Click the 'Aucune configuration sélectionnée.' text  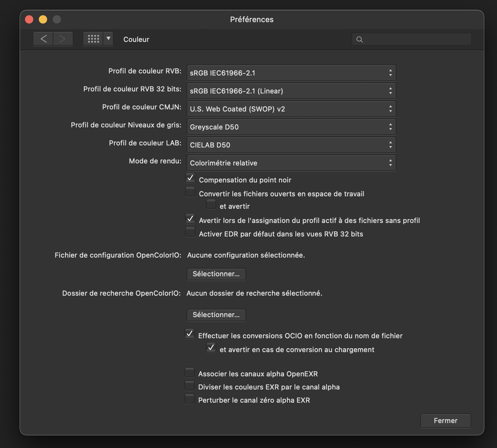246,255
